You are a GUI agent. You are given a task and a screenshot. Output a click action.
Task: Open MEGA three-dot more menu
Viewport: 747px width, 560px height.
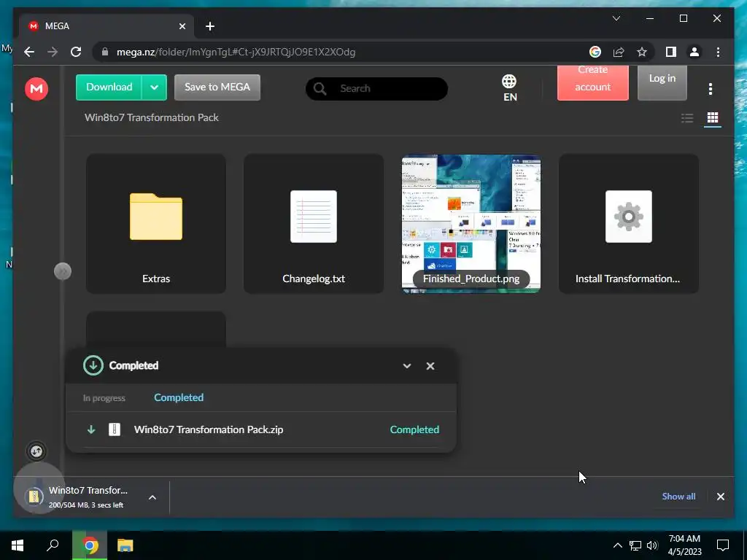711,88
